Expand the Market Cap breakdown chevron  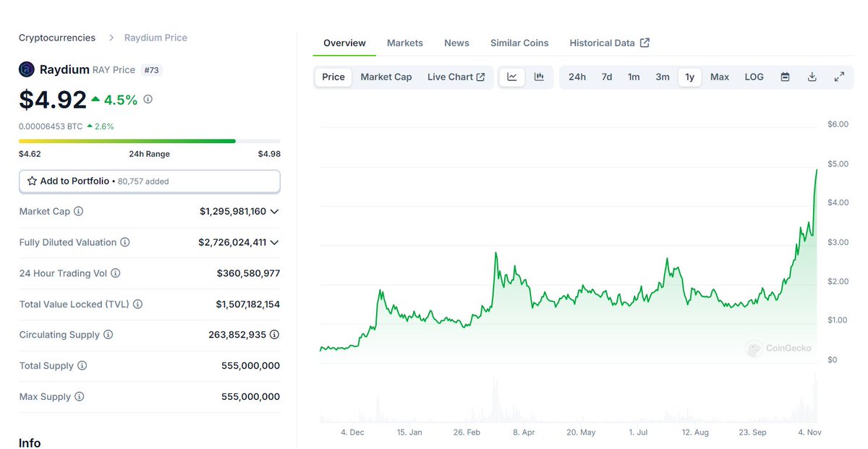(274, 211)
